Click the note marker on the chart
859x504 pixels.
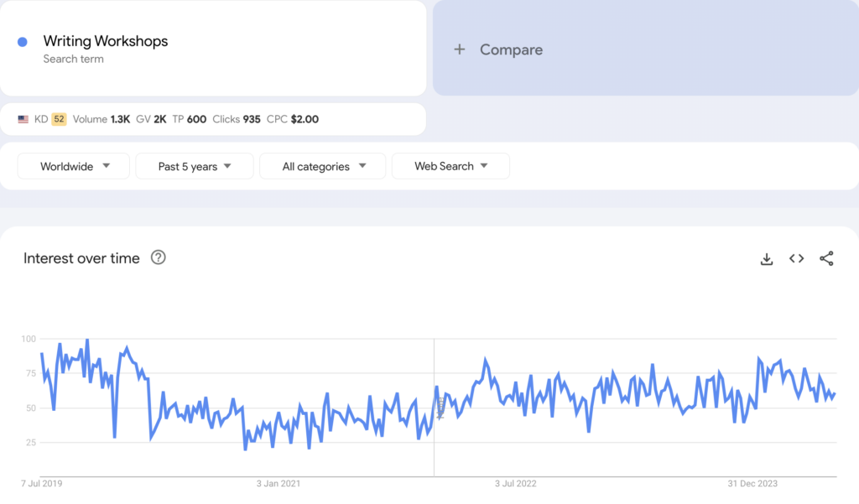[440, 407]
